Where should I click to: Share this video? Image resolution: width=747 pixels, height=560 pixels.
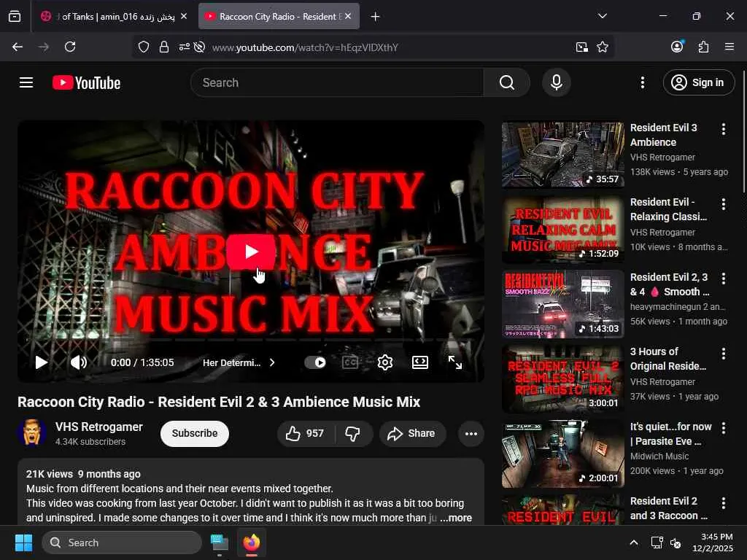point(412,433)
